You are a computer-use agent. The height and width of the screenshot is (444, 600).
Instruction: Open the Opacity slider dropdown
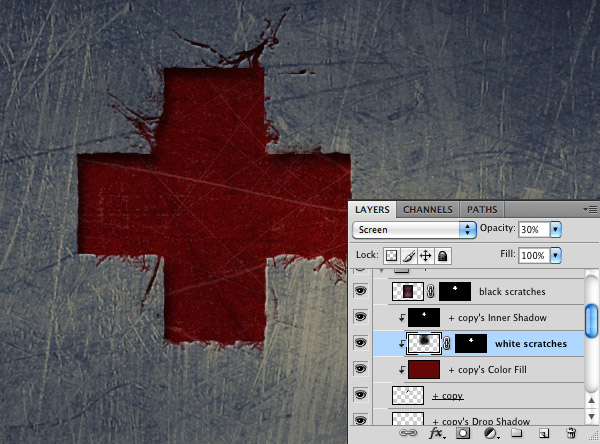(556, 230)
